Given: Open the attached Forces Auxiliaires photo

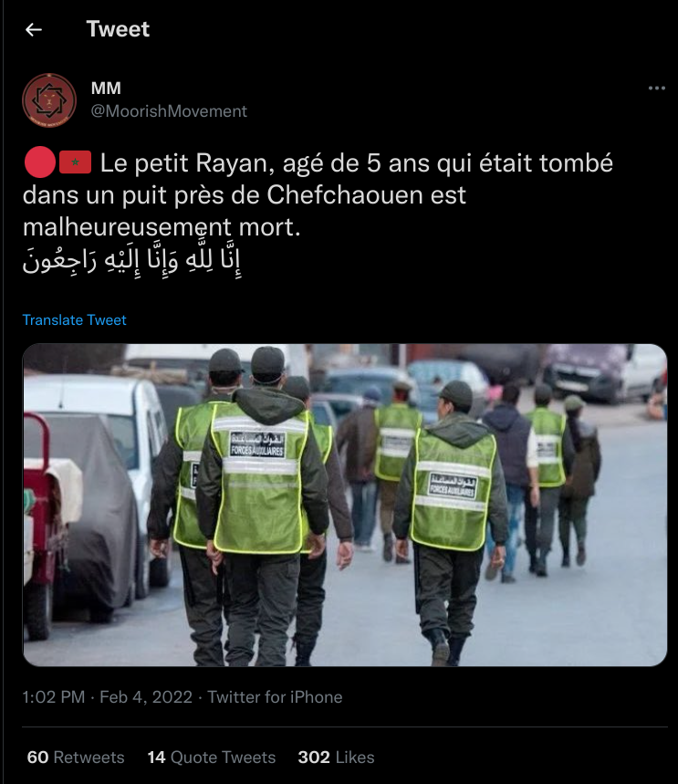Looking at the screenshot, I should (345, 505).
